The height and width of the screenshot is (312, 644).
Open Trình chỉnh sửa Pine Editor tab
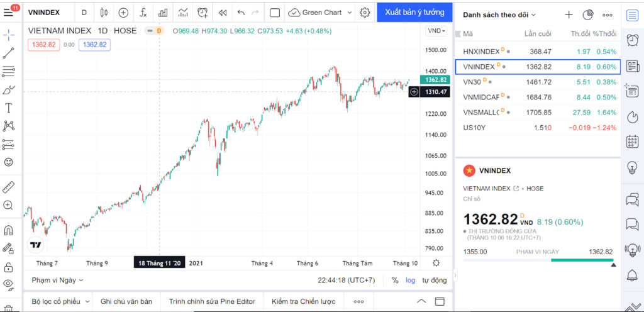click(x=212, y=301)
